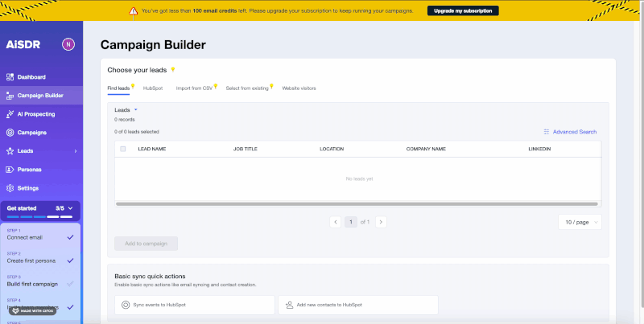Click the Sync events to HubSpot icon
This screenshot has width=644, height=324.
pos(126,306)
